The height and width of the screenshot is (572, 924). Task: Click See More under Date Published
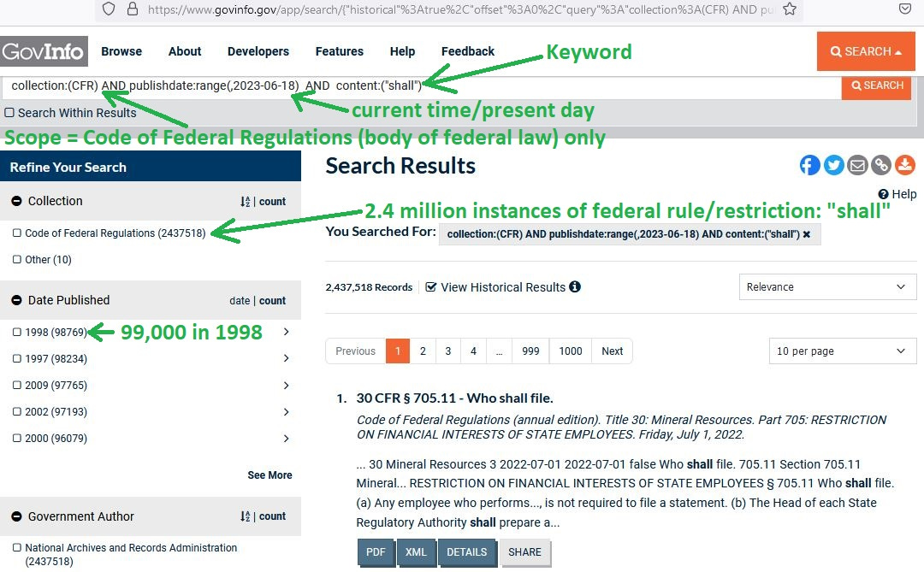point(269,475)
